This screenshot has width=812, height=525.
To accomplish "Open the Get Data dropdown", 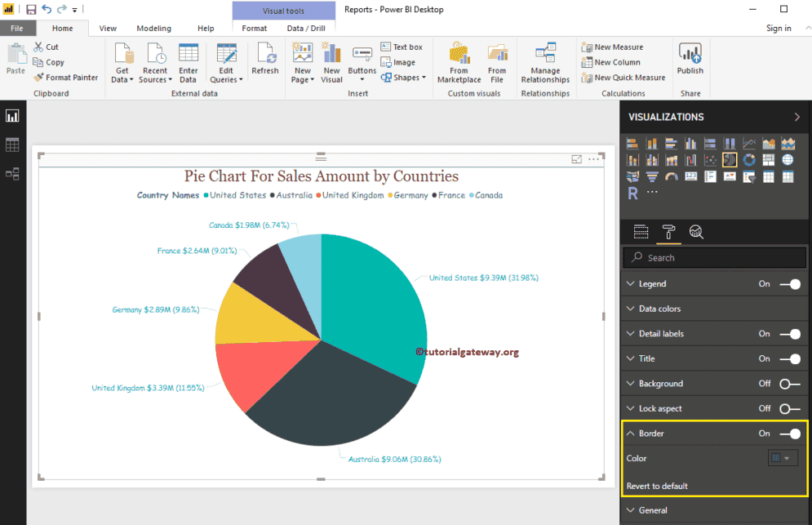I will point(122,63).
